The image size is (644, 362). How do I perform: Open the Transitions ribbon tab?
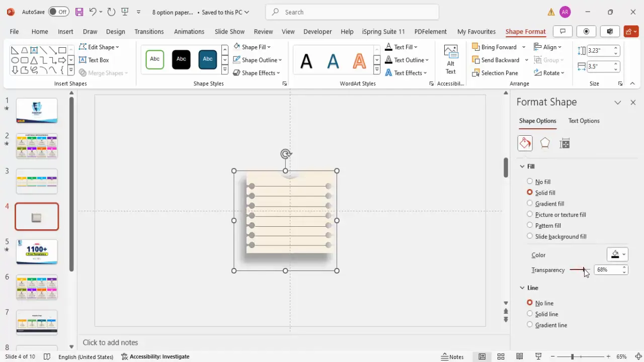click(149, 31)
